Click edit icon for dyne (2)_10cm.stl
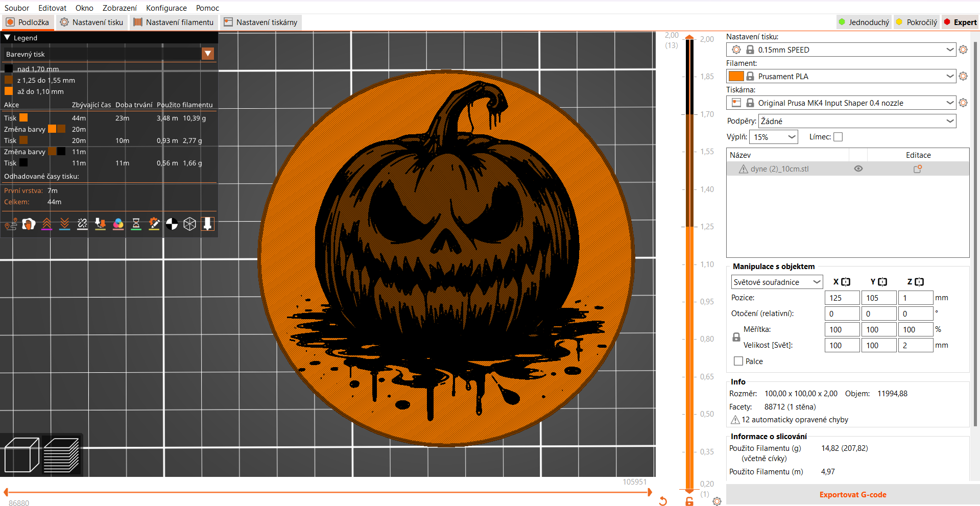The image size is (980, 506). (917, 169)
